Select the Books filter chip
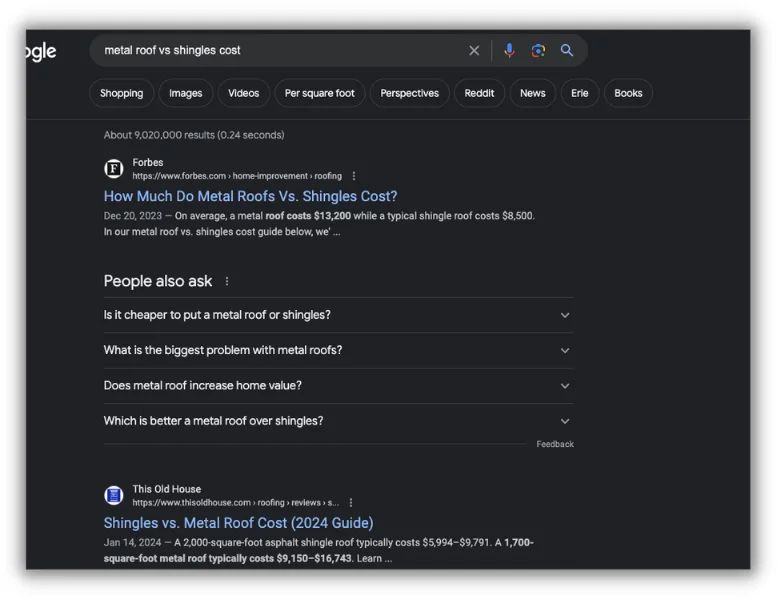 click(x=628, y=93)
